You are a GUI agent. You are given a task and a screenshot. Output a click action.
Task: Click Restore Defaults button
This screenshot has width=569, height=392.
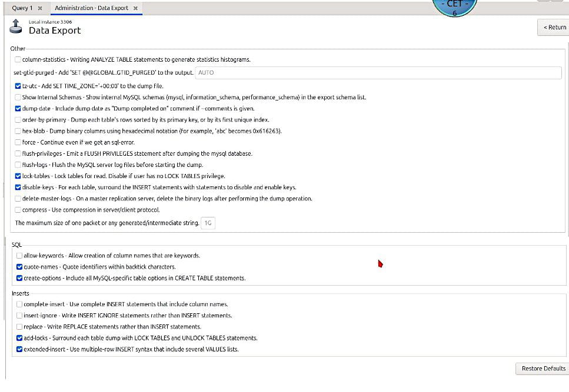[543, 368]
